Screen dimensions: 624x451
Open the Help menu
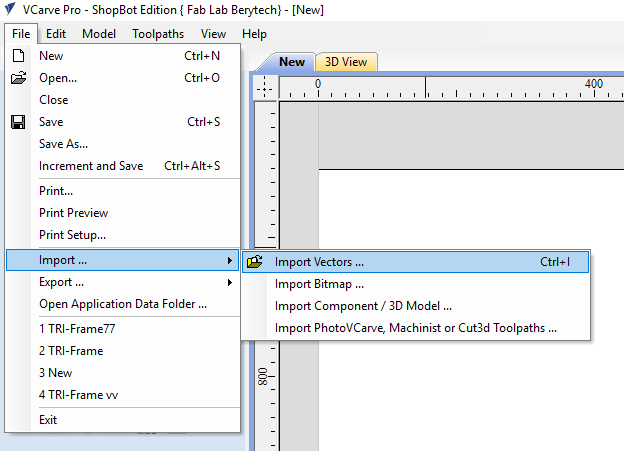[x=254, y=34]
